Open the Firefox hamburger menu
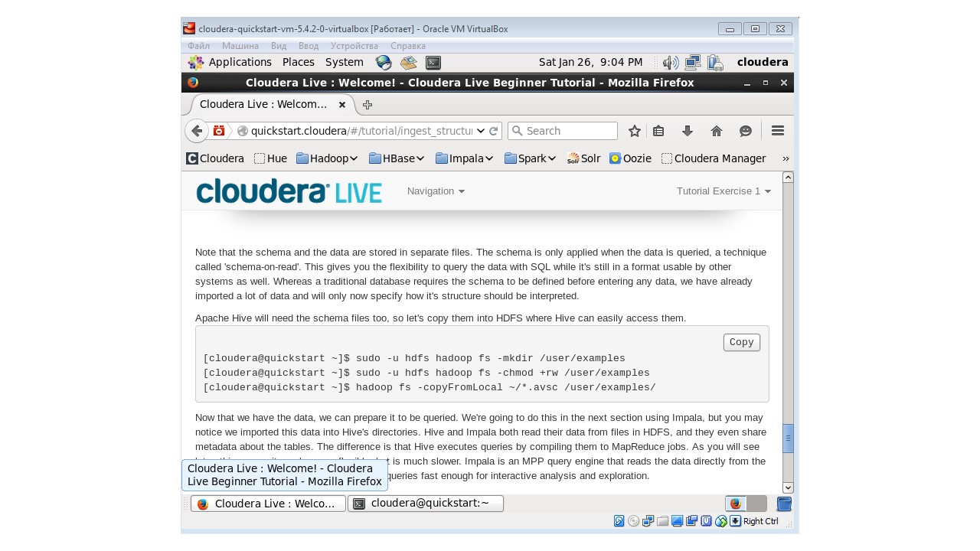980x551 pixels. (778, 131)
